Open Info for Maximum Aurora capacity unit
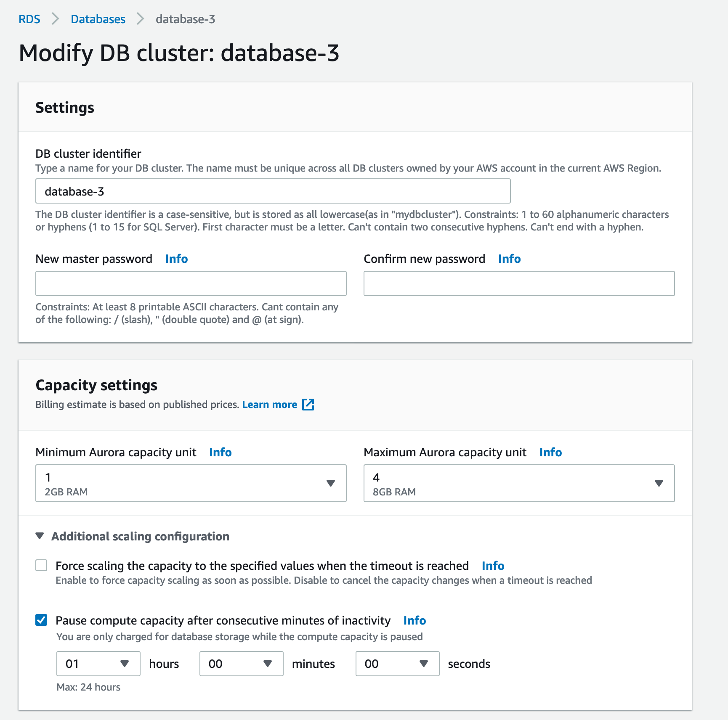Viewport: 728px width, 720px height. point(550,452)
